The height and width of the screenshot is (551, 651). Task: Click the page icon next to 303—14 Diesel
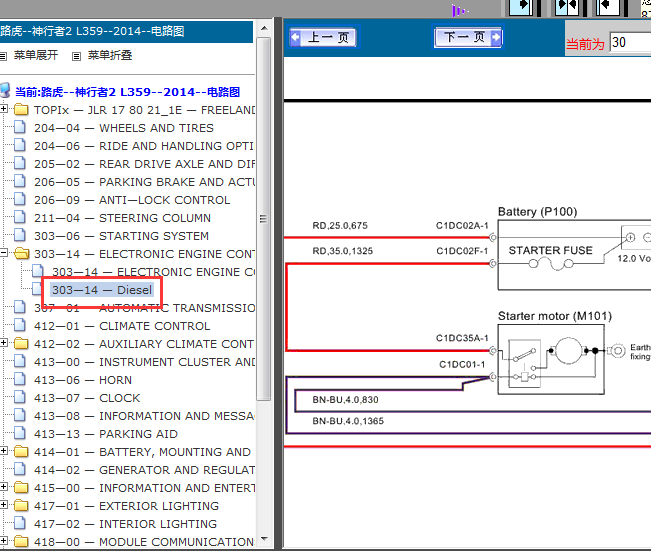point(37,289)
